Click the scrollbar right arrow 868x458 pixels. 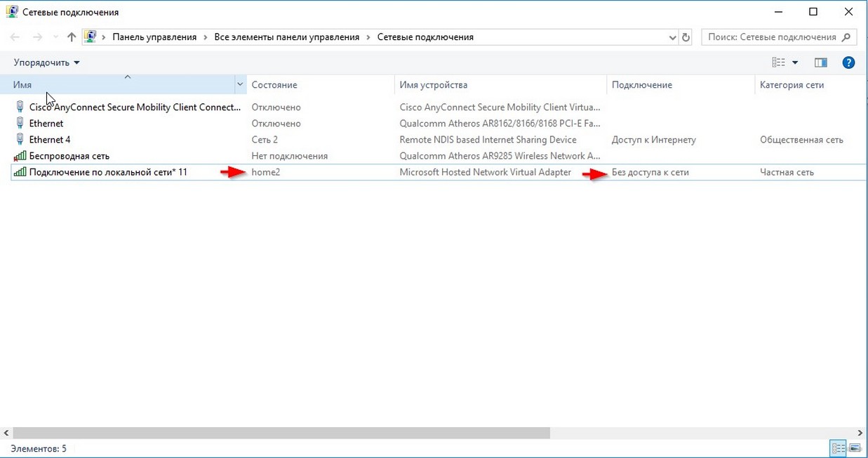[861, 433]
